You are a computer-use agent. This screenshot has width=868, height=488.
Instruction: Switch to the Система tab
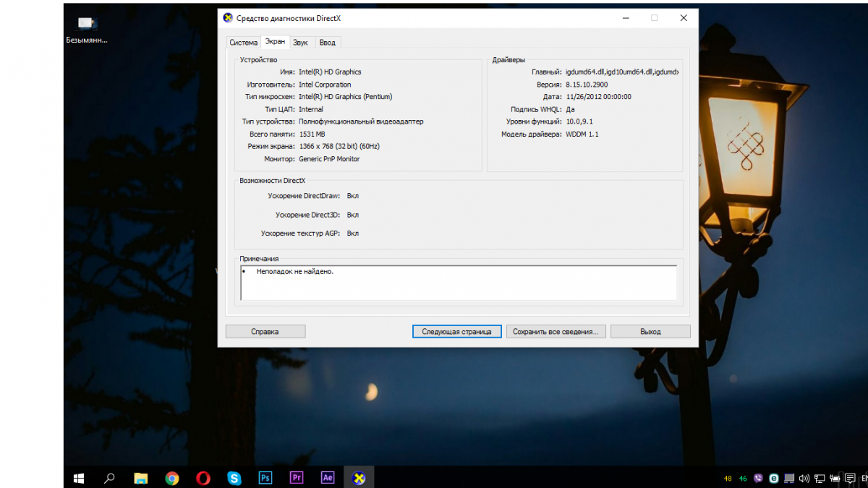point(243,43)
